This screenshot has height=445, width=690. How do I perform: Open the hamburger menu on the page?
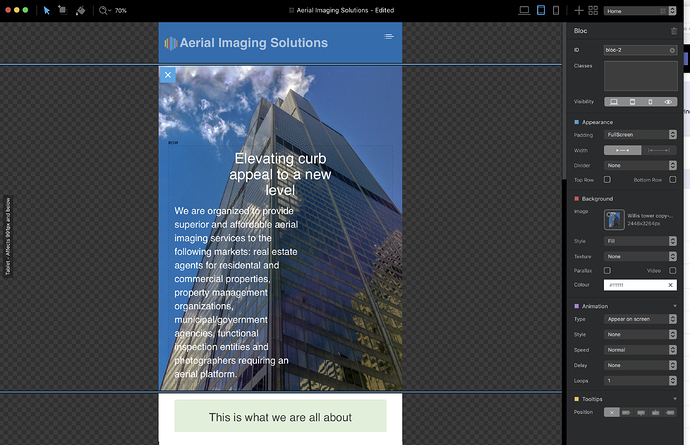[x=389, y=37]
